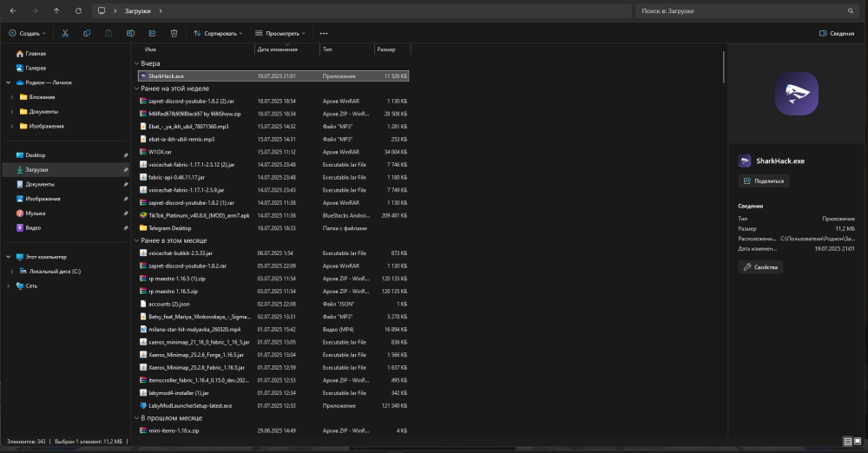868x453 pixels.
Task: Click the search magnifier icon
Action: 851,10
